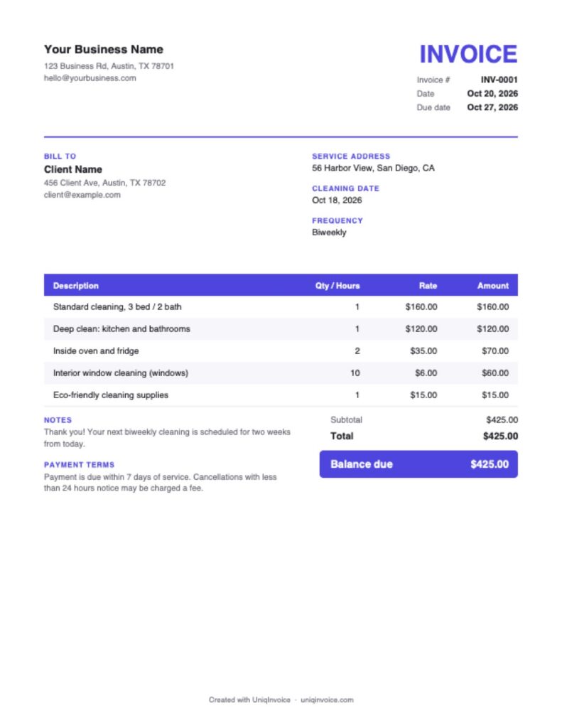This screenshot has width=562, height=728.
Task: Click the $70.00 amount cell
Action: point(495,351)
